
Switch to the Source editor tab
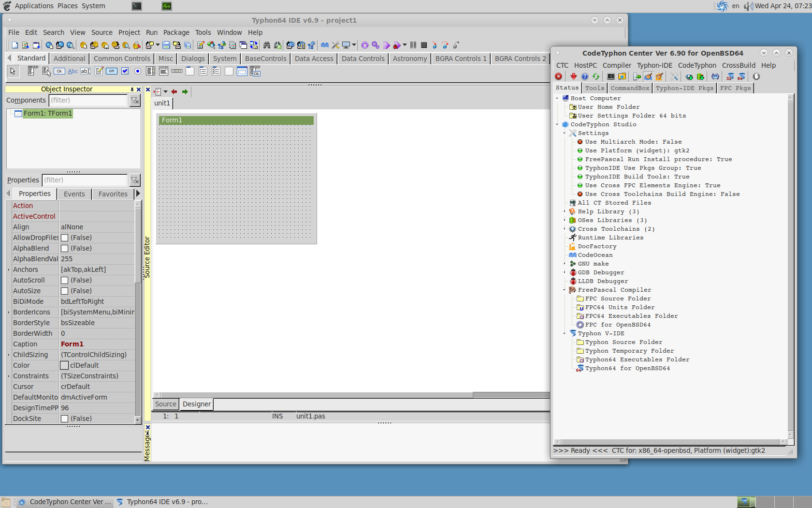pos(166,404)
